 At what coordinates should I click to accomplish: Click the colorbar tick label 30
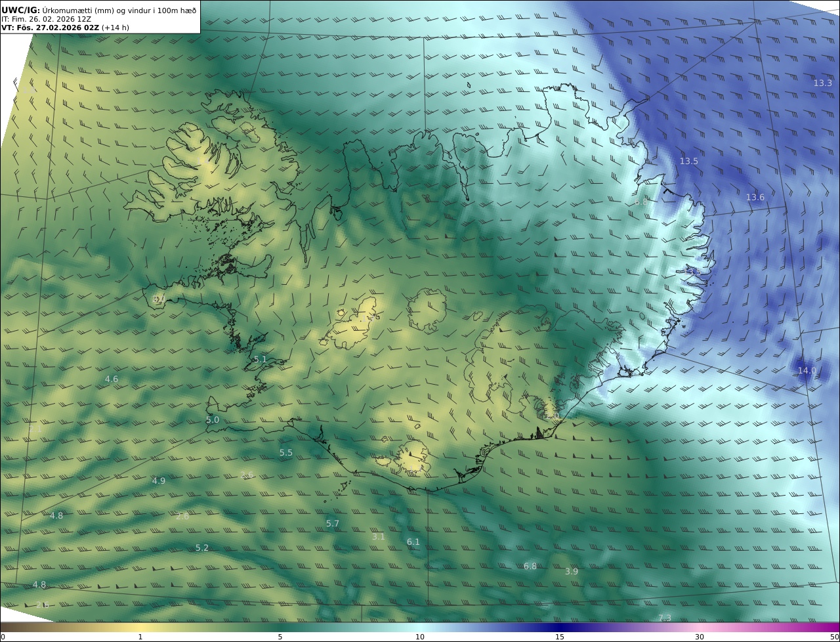point(700,637)
